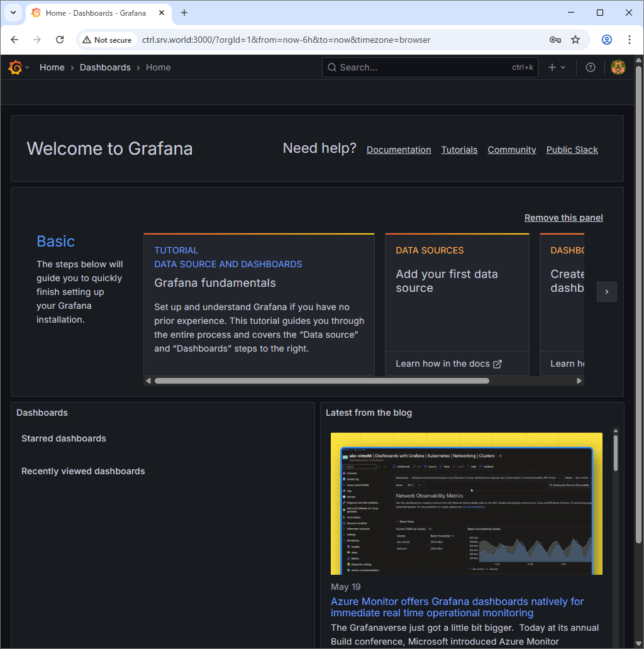This screenshot has width=644, height=649.
Task: Open Add your first data source card
Action: pos(457,292)
